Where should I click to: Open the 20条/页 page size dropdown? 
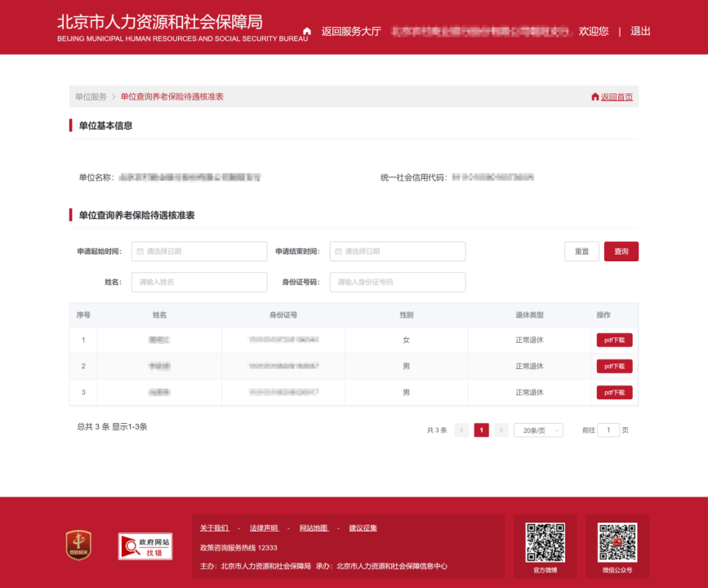(x=537, y=430)
